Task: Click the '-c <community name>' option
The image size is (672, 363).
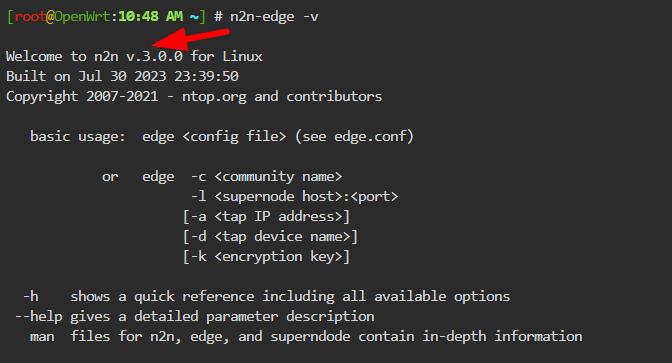Action: [267, 177]
